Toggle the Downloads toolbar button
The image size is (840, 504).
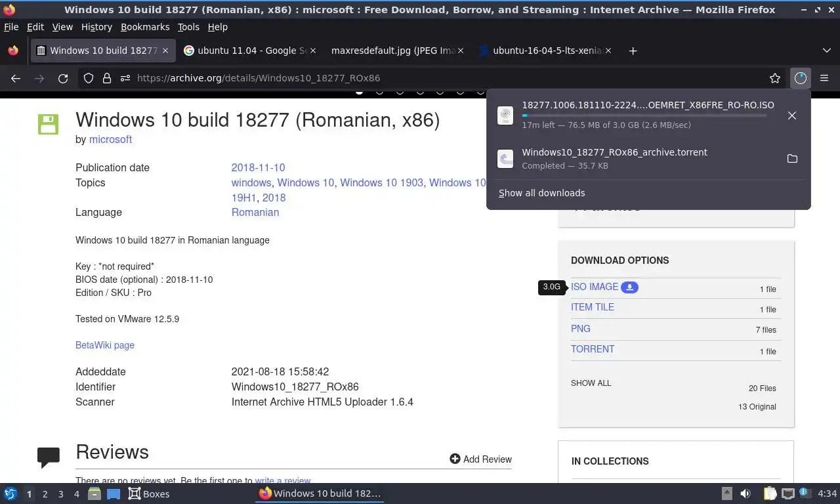[x=800, y=78]
